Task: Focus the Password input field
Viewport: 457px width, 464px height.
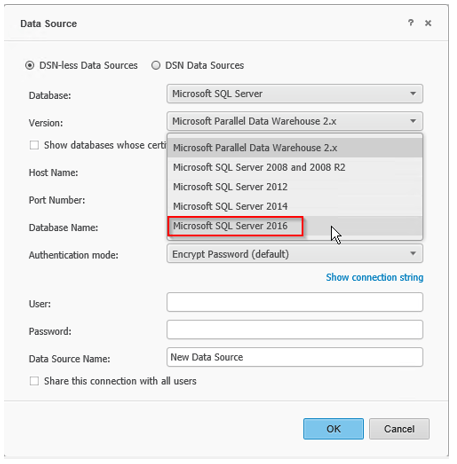Action: [295, 330]
